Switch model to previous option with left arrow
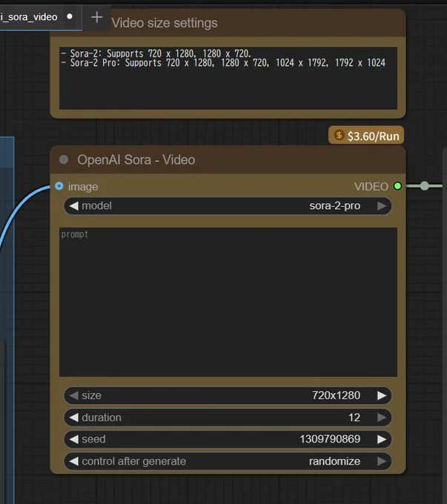This screenshot has width=447, height=504. (x=74, y=206)
